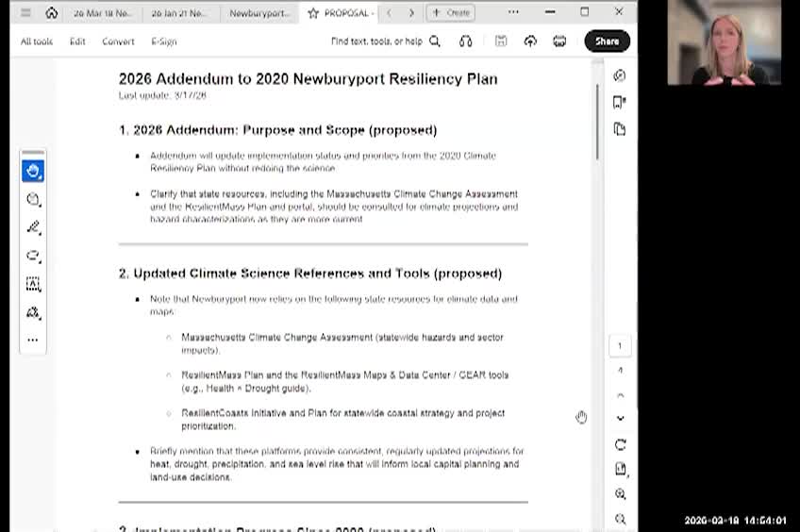This screenshot has height=532, width=800.
Task: Open the Bookmarks panel icon
Action: tap(620, 103)
